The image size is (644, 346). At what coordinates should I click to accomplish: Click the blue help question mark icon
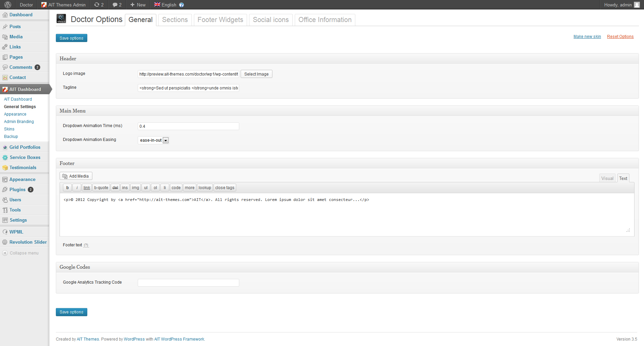(181, 5)
